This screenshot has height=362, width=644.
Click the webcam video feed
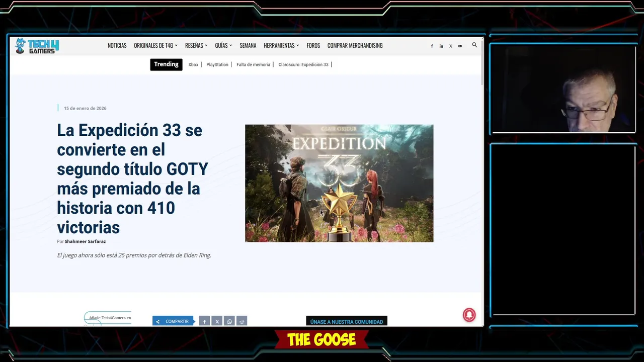(563, 89)
